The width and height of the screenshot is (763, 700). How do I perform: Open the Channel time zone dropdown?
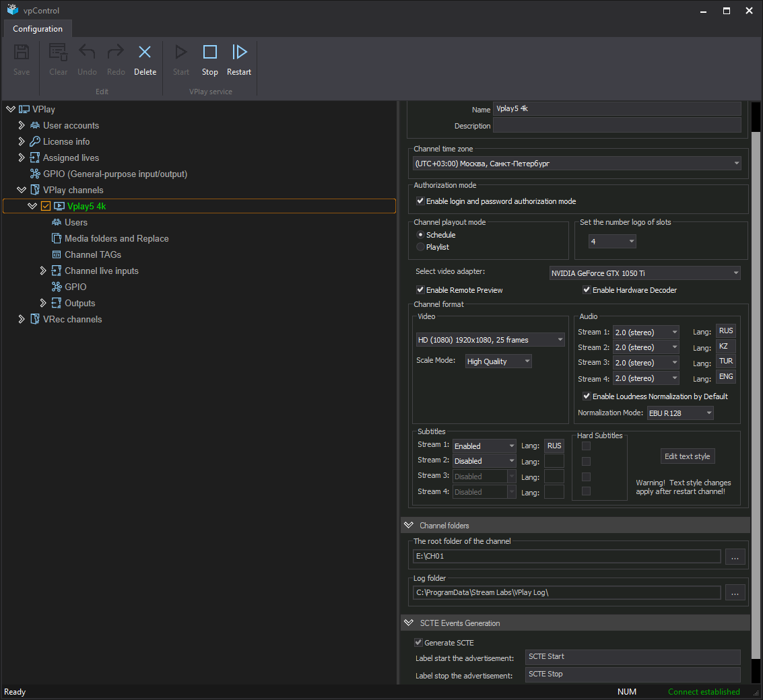[x=576, y=164]
